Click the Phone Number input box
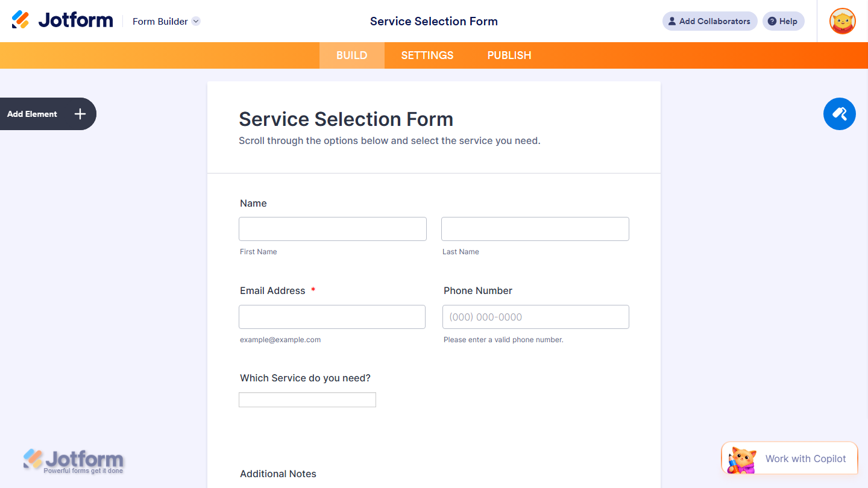Viewport: 868px width, 488px height. coord(535,316)
